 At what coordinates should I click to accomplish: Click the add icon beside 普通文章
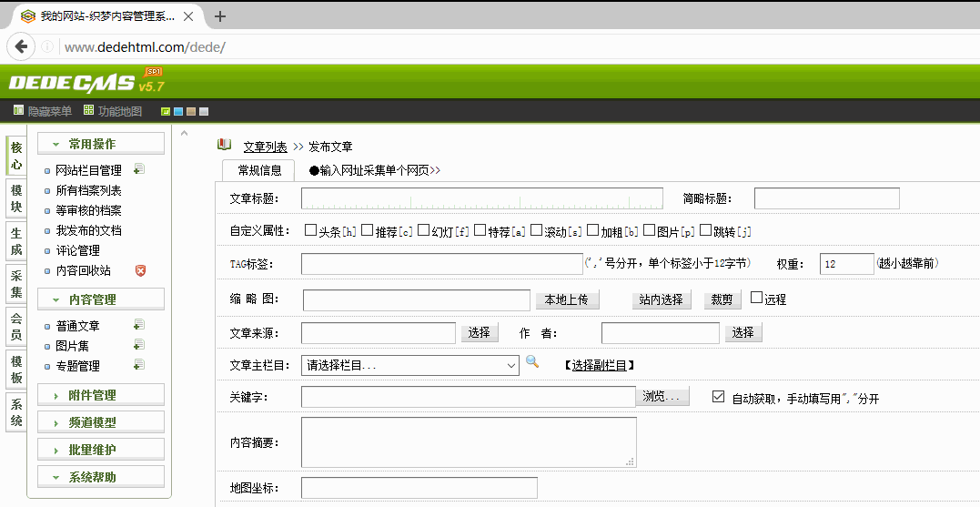(139, 324)
